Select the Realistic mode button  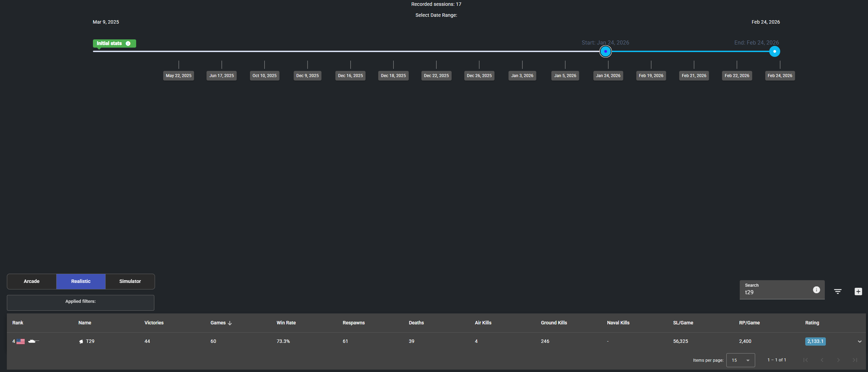[x=81, y=281]
